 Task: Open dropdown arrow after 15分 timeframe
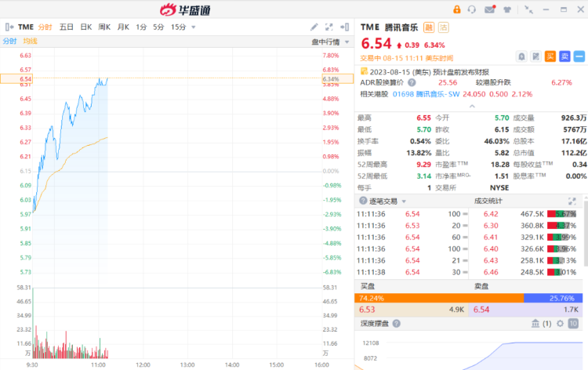(194, 27)
